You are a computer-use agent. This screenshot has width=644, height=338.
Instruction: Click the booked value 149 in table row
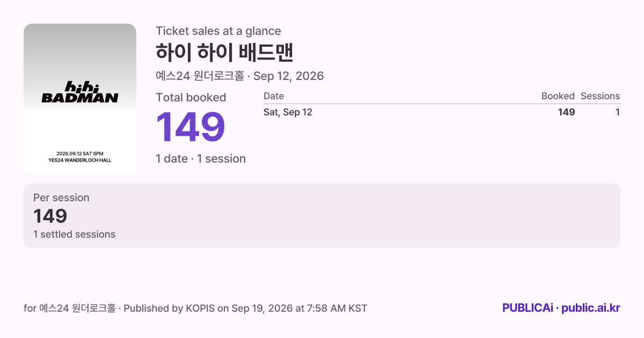tap(567, 112)
